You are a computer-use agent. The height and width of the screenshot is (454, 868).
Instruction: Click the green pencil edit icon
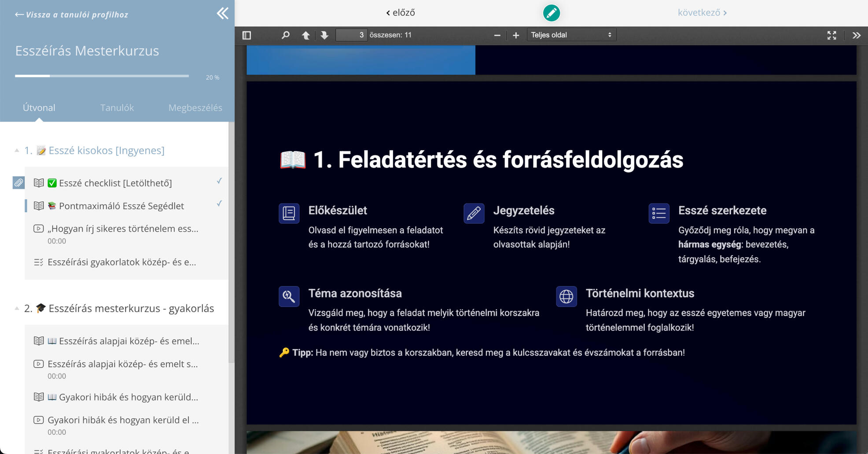coord(551,13)
